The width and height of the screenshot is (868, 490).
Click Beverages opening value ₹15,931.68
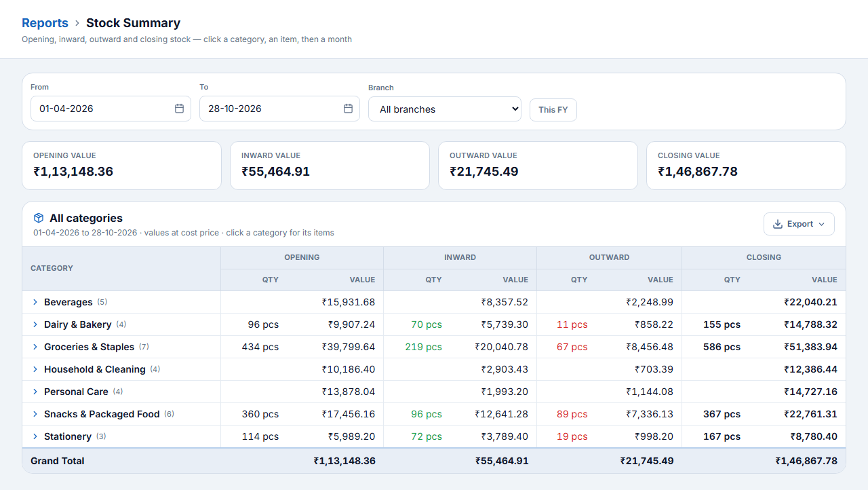point(349,302)
